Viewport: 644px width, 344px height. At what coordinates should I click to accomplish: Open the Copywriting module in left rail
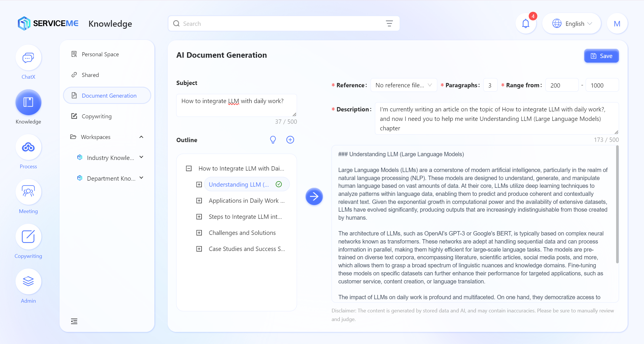click(x=28, y=237)
